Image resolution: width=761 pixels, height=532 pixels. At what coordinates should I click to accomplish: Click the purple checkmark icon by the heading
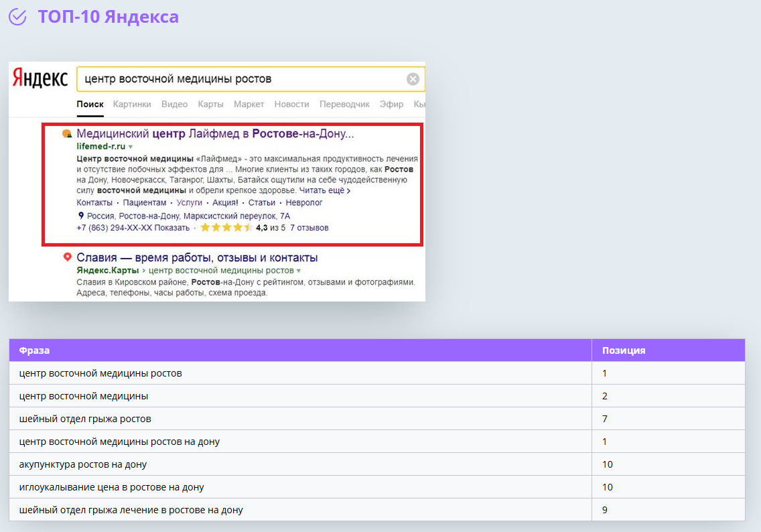(x=18, y=17)
